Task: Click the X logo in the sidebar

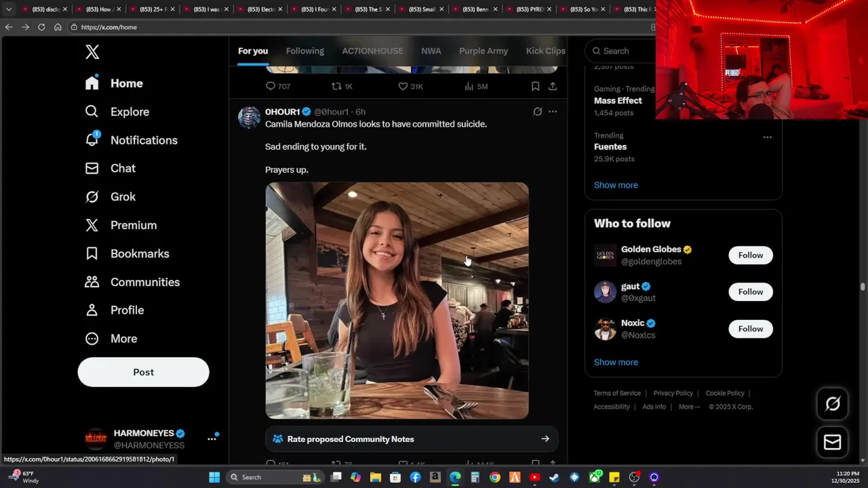Action: (92, 52)
